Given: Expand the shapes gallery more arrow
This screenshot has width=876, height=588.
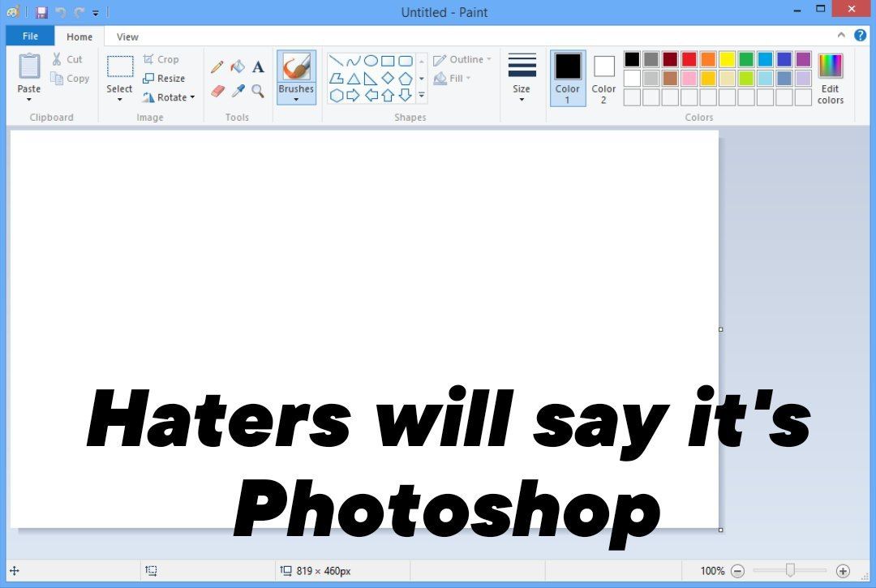Looking at the screenshot, I should click(x=422, y=96).
